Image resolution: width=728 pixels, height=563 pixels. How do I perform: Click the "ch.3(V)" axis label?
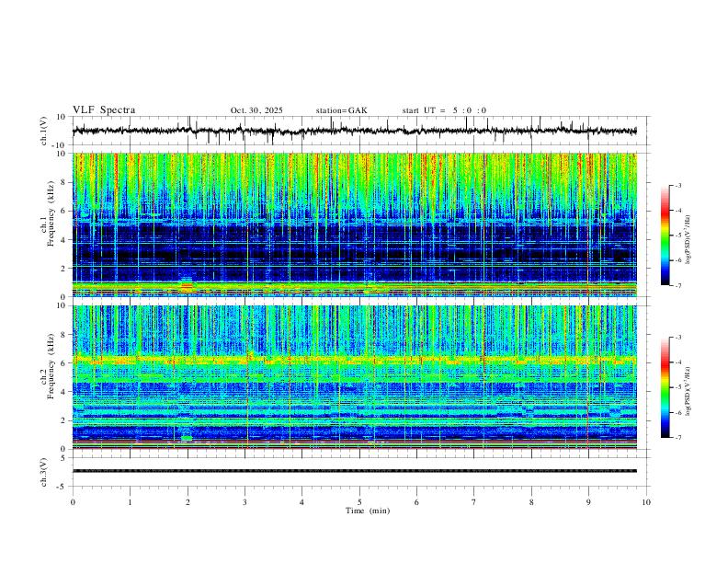tap(44, 472)
